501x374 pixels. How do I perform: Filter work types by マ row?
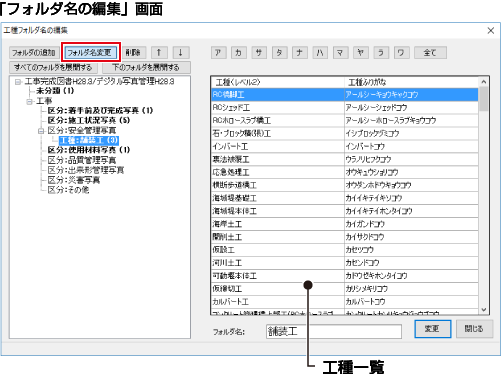(x=340, y=53)
